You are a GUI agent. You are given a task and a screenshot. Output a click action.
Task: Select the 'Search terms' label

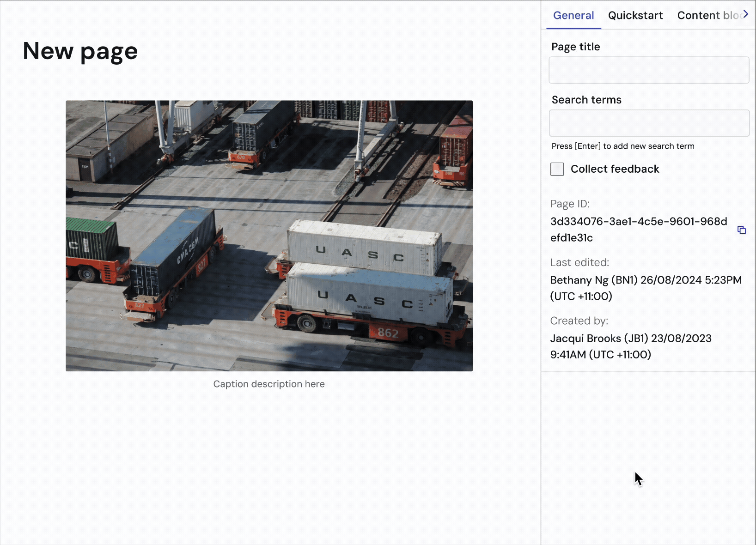586,100
